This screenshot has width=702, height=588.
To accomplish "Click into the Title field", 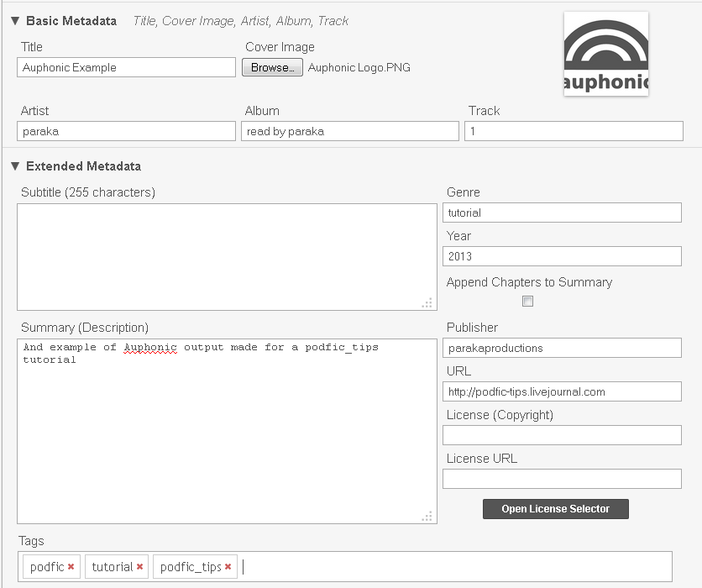I will [126, 67].
